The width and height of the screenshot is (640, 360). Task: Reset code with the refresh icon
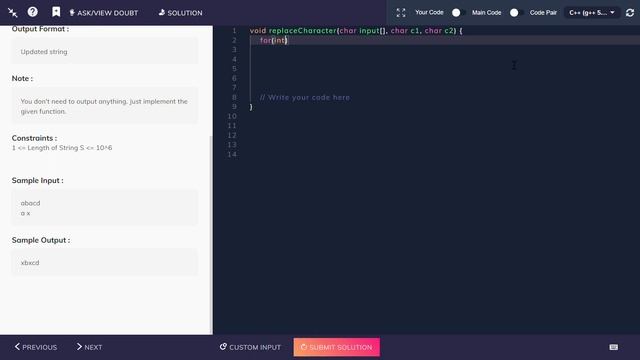click(630, 13)
